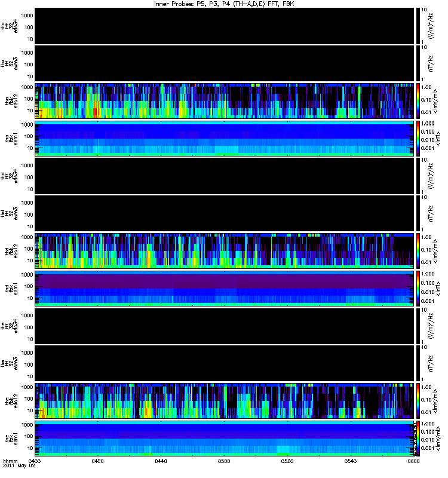
Task: Click the 2011 May 02 date label
Action: [x=19, y=466]
